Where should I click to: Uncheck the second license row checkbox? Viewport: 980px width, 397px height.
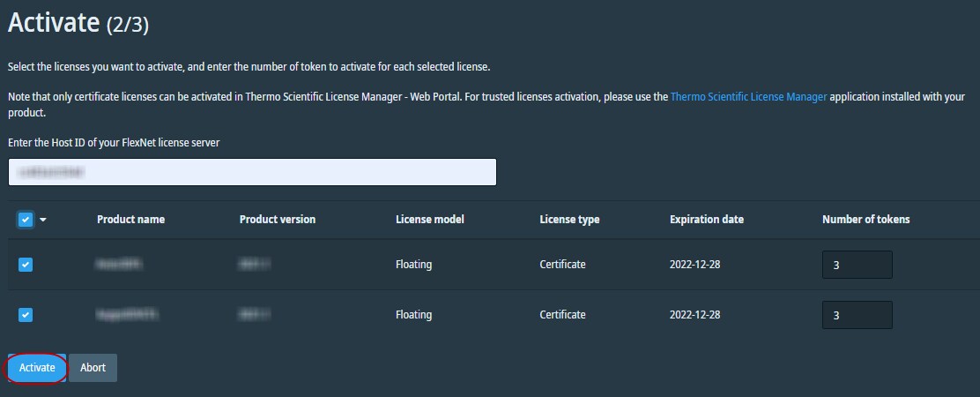(x=26, y=315)
